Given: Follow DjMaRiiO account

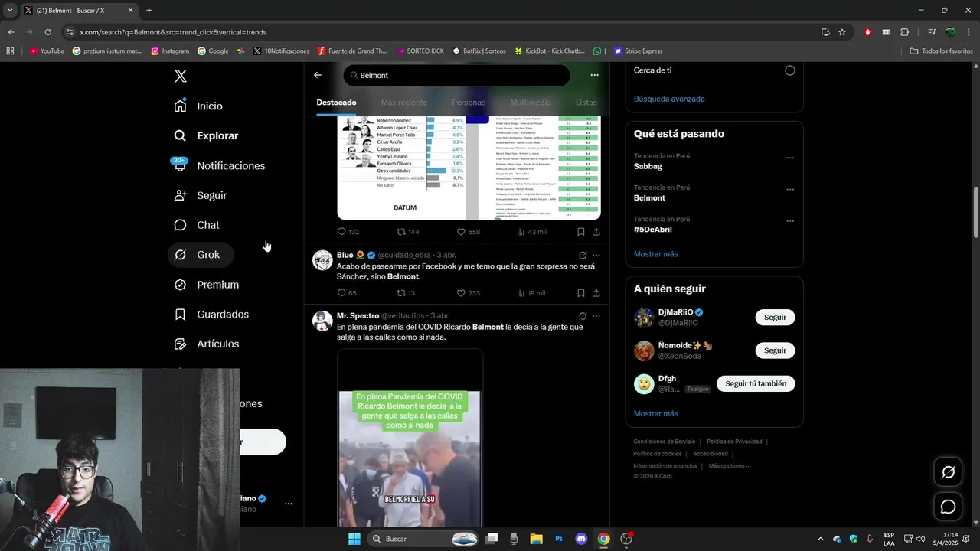Looking at the screenshot, I should pos(775,317).
